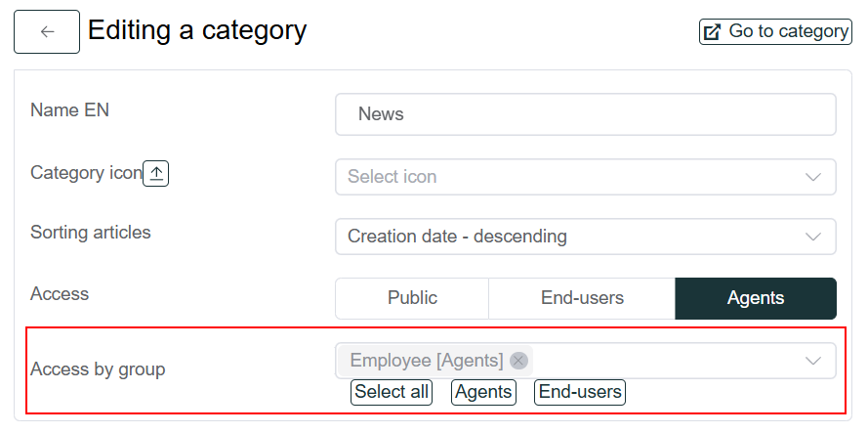This screenshot has height=433, width=868.
Task: Click the Select icon placeholder text
Action: click(392, 177)
